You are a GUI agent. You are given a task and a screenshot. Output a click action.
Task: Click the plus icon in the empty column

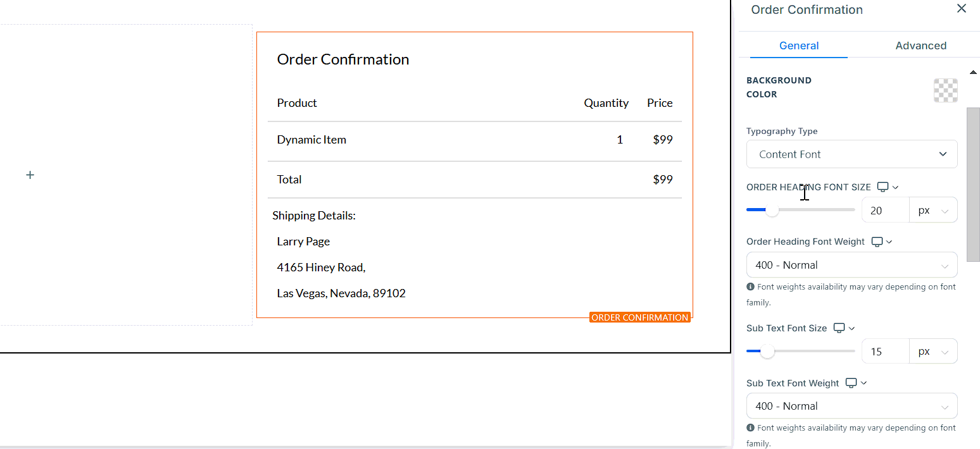(x=30, y=175)
